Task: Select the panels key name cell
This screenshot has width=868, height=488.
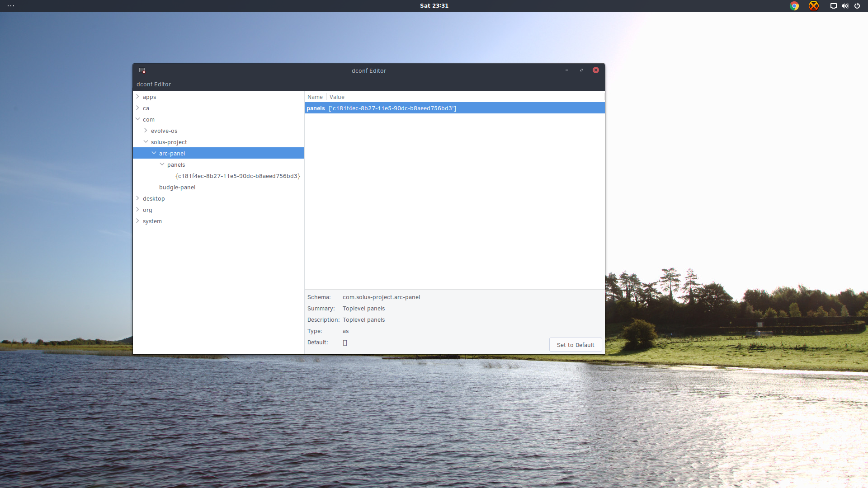Action: (x=316, y=108)
